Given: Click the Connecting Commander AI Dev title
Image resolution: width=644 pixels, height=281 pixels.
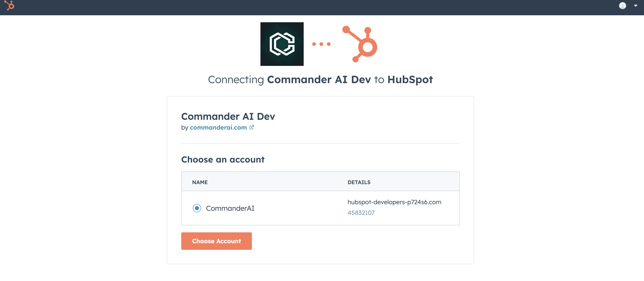Looking at the screenshot, I should click(290, 80).
